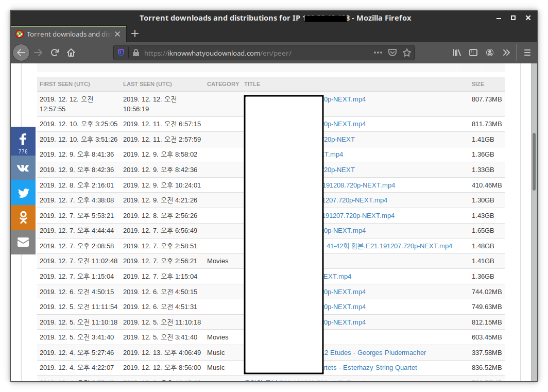The width and height of the screenshot is (548, 392).
Task: Open the 191207.720p-NEXT.mp4 1.43GB link
Action: (x=358, y=216)
